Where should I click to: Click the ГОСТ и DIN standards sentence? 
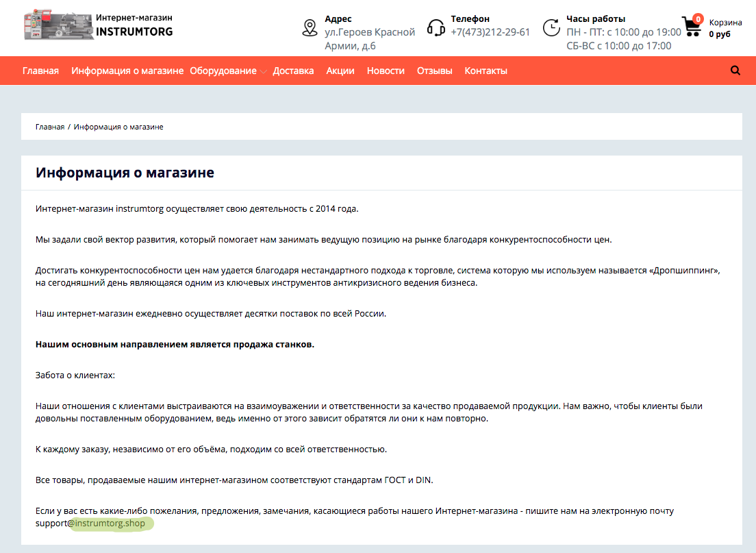coord(234,480)
